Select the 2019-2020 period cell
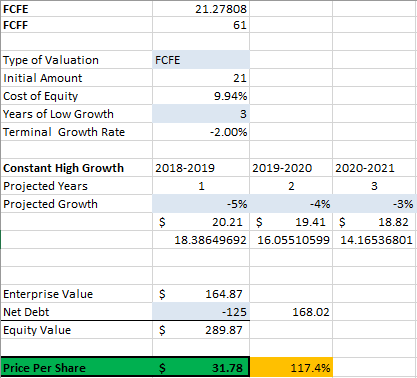 coord(291,168)
